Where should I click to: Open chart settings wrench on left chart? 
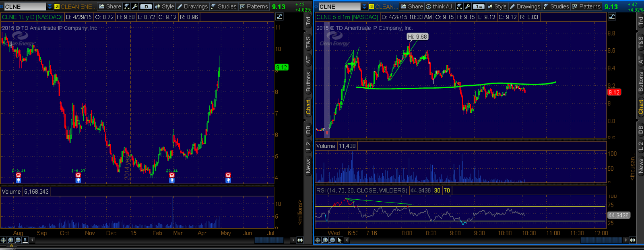coord(135,6)
